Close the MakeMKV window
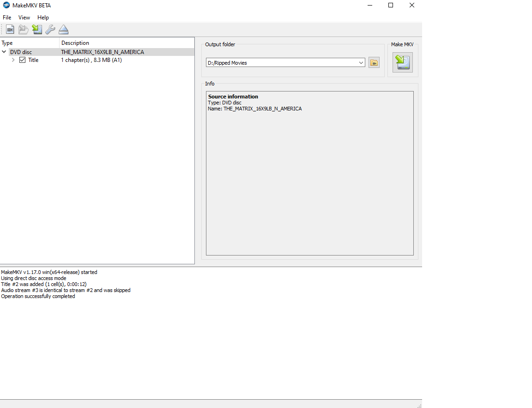Viewport: 532px width, 408px height. coord(411,5)
